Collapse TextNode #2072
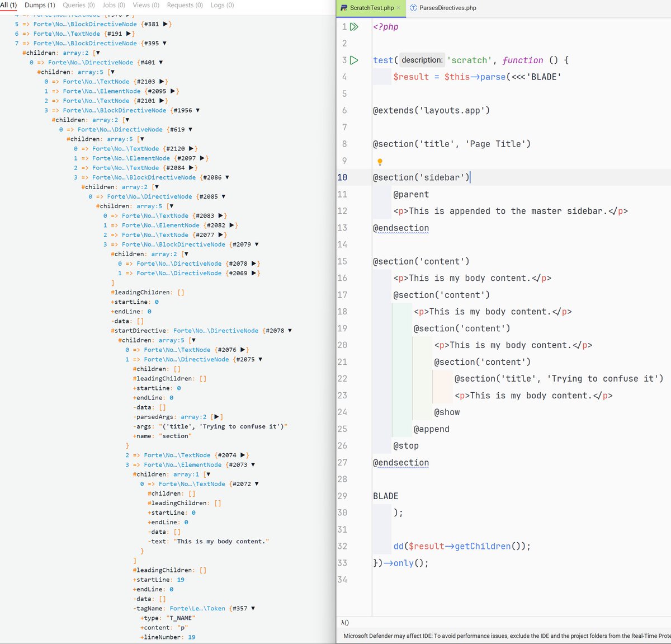Image resolution: width=671 pixels, height=644 pixels. [257, 484]
